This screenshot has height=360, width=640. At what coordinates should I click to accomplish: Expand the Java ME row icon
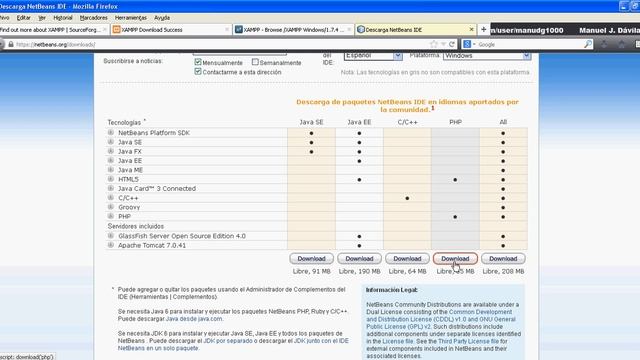tap(111, 170)
